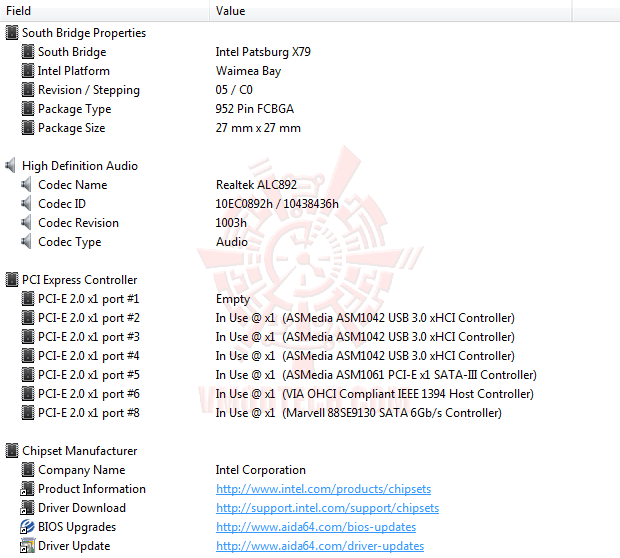Click the Product Information link icon
Image resolution: width=620 pixels, height=558 pixels.
click(x=27, y=488)
